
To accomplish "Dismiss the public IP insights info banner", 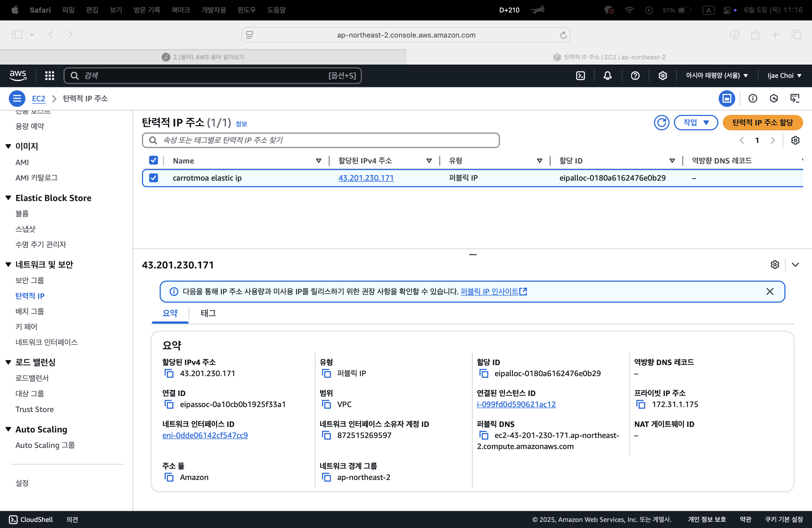I will (770, 291).
